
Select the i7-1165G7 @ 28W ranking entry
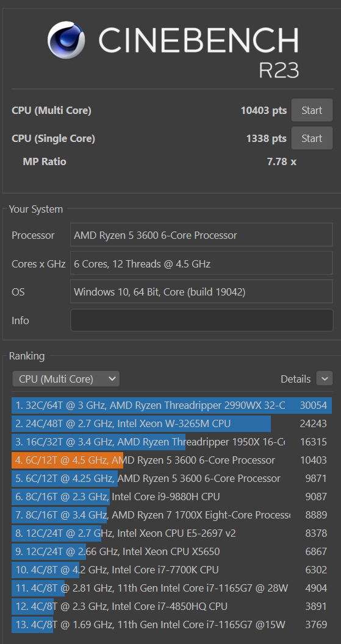171,588
